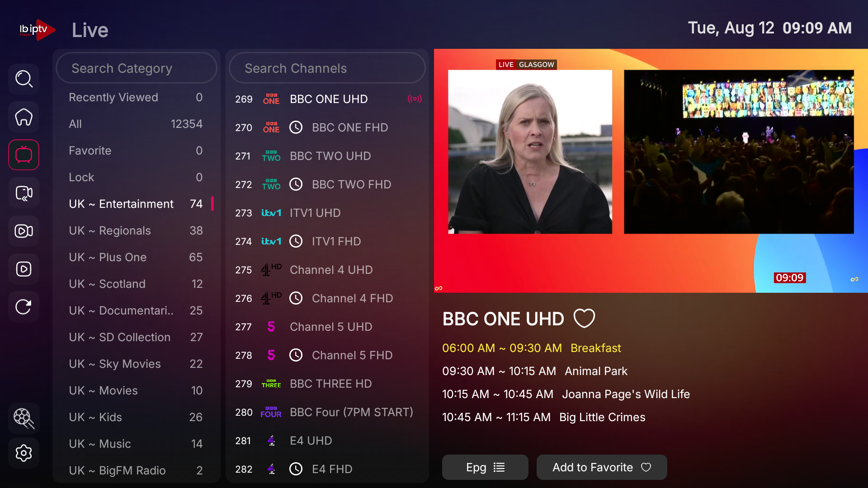
Task: Select Channel 4 UHD in the channel list
Action: (x=327, y=270)
